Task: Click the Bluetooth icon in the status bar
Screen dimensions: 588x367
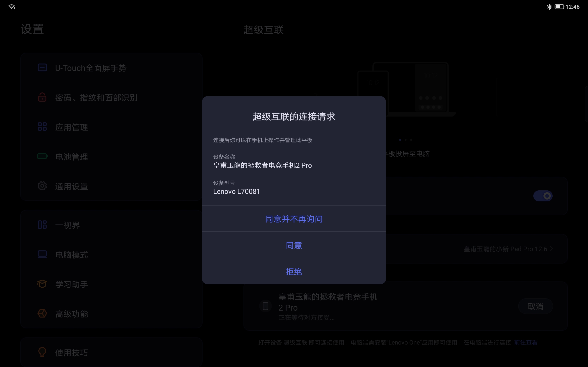Action: click(x=550, y=7)
